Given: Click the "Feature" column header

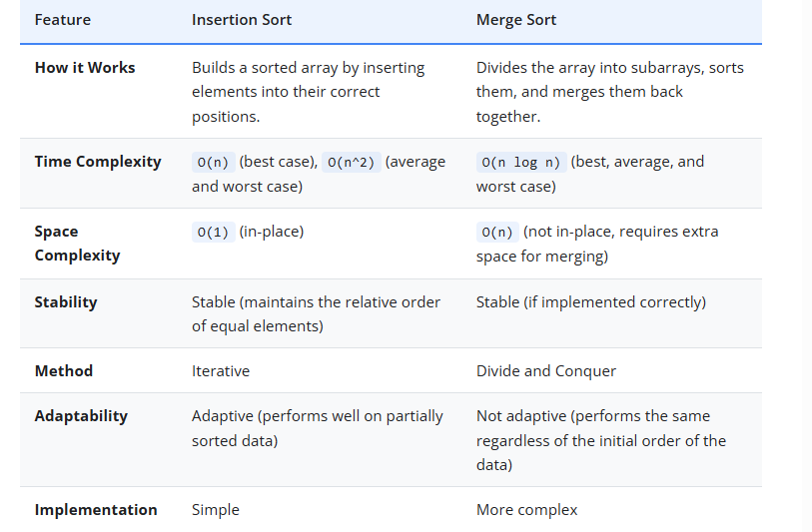Looking at the screenshot, I should 63,20.
